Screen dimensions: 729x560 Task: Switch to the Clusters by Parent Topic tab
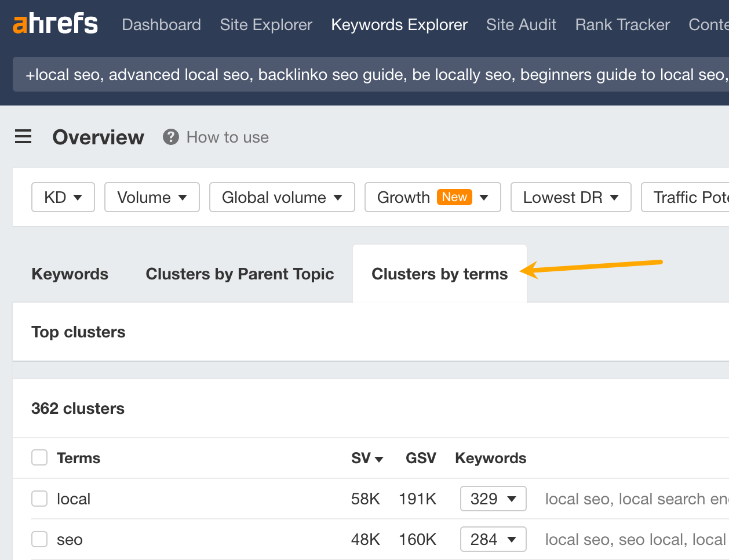pos(239,274)
